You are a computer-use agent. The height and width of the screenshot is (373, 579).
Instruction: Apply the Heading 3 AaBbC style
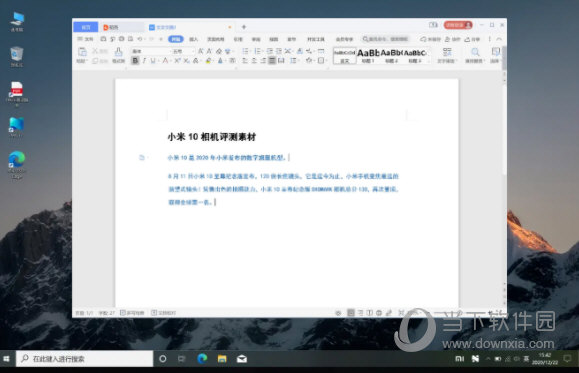coord(415,56)
